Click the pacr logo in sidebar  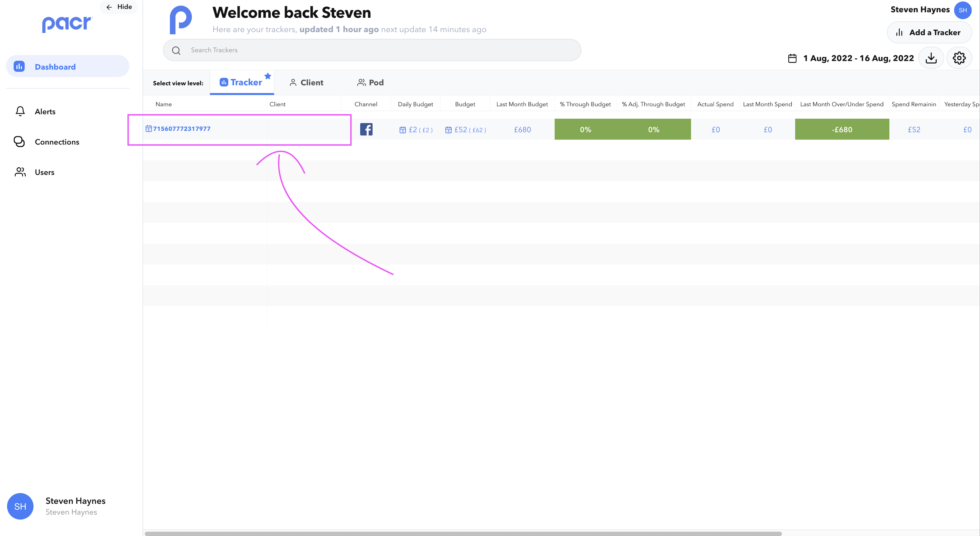coord(67,24)
